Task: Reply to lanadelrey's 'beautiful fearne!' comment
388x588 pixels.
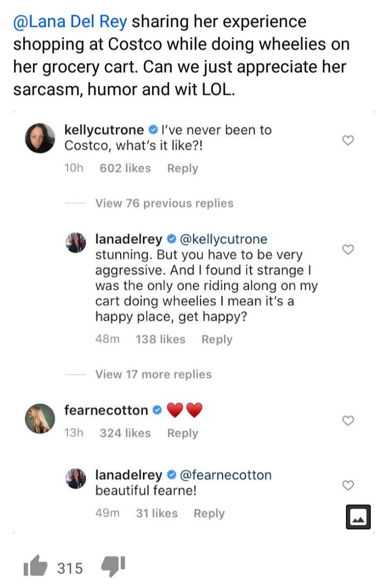Action: (x=209, y=513)
